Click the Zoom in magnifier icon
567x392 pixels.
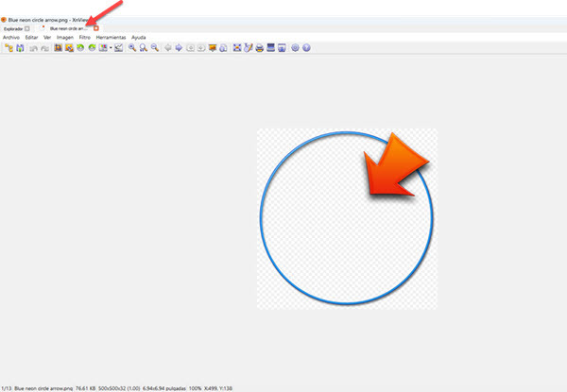coord(132,47)
